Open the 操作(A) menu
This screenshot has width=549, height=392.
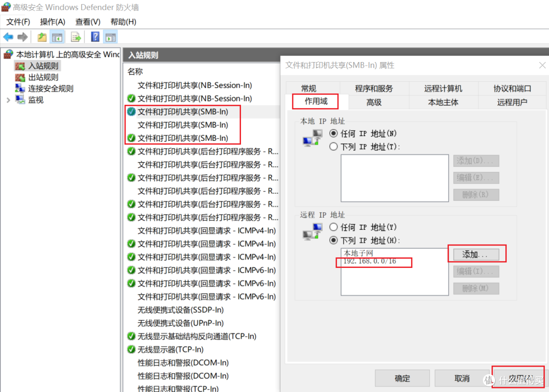click(x=52, y=22)
